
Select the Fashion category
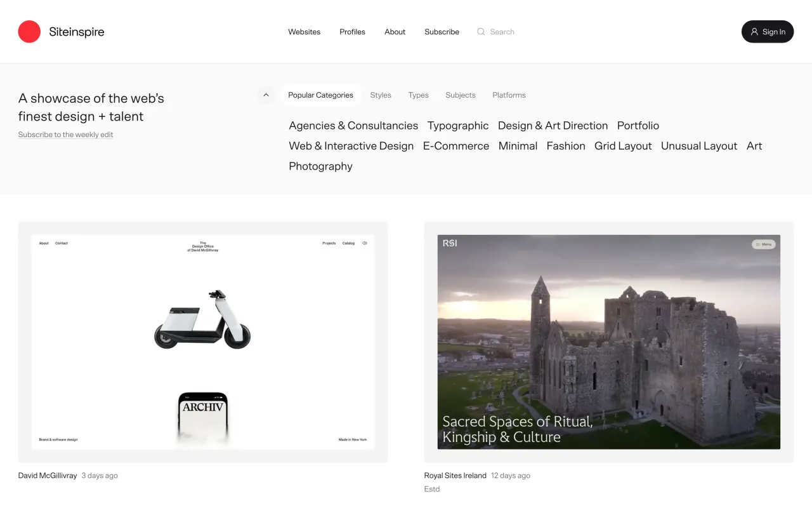566,146
